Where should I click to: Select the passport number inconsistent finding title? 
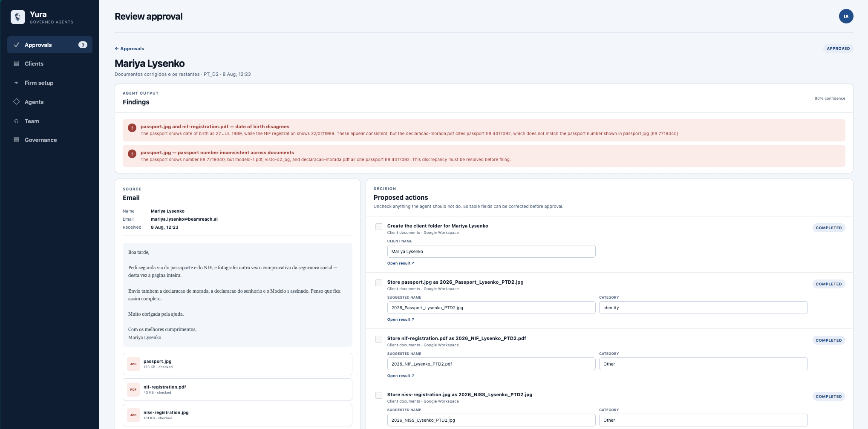coord(217,153)
